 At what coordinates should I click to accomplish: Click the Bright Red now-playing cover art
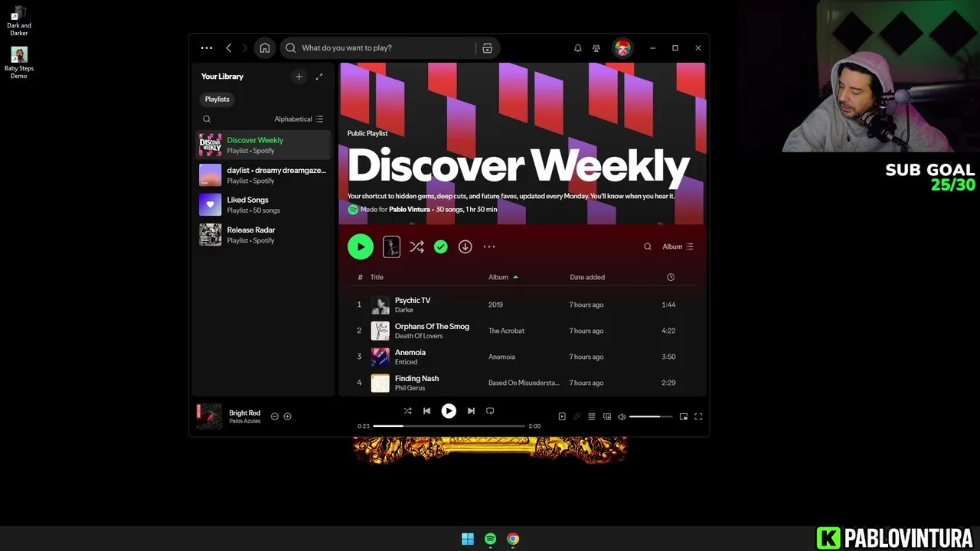tap(209, 416)
